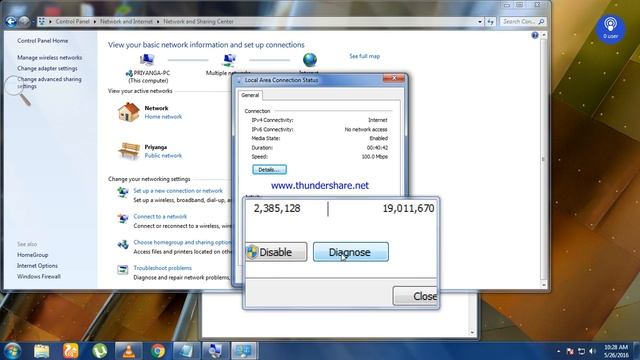Click the Diagnose button

pyautogui.click(x=351, y=252)
